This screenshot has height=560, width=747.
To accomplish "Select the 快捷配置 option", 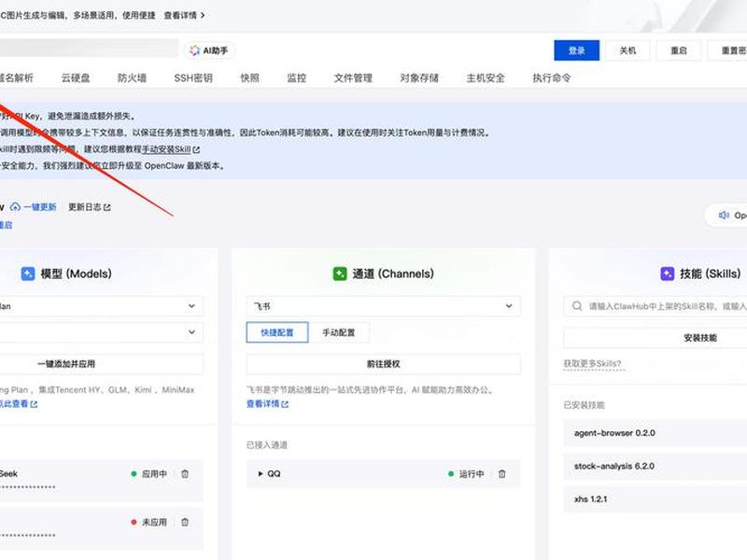I will tap(277, 332).
